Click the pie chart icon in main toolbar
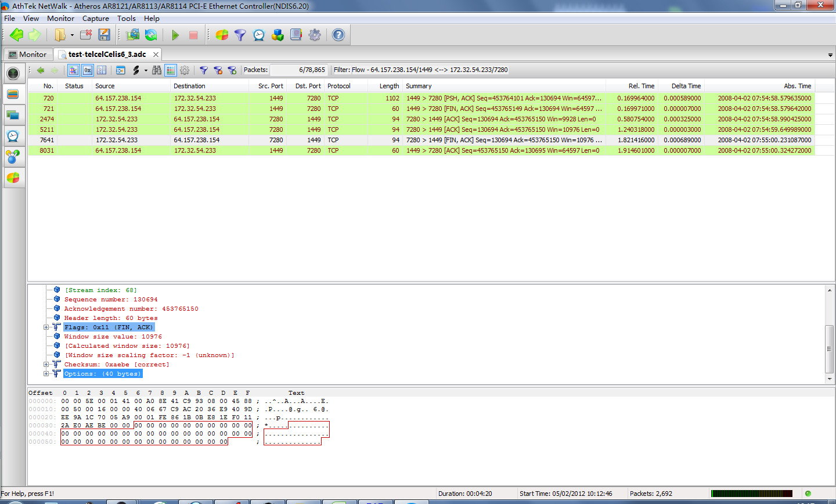836x504 pixels. (222, 35)
